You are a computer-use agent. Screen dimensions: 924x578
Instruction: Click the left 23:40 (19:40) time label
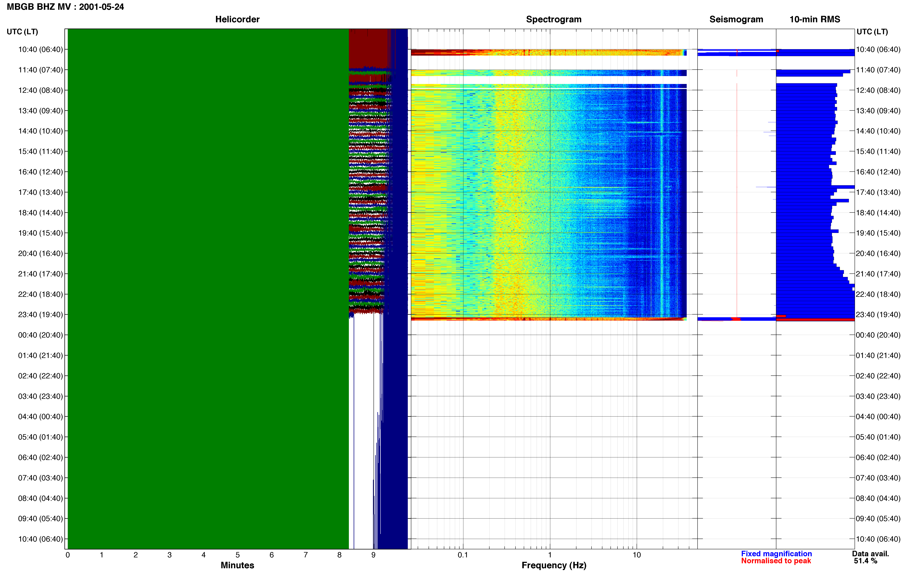[41, 314]
